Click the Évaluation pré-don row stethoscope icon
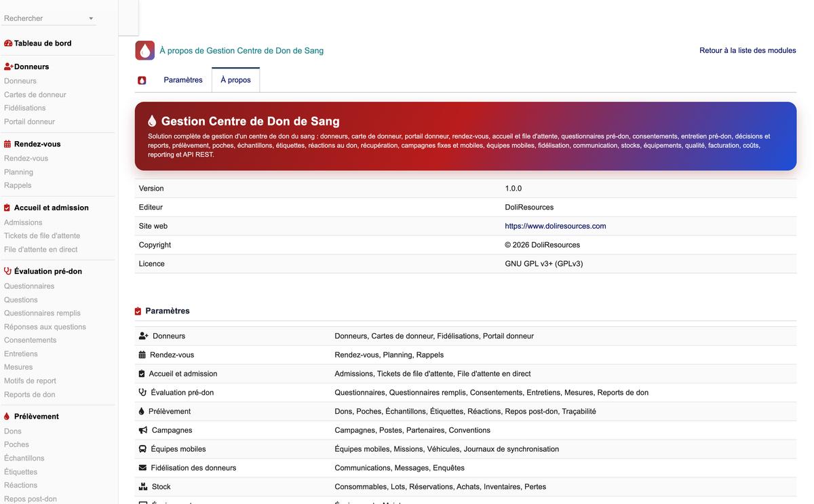Screen dimensions: 814x504 coord(142,393)
